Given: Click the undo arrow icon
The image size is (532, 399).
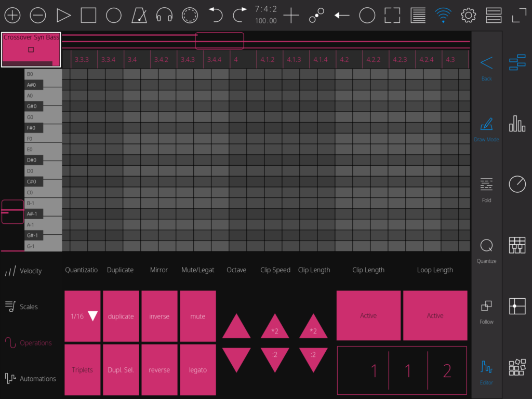Looking at the screenshot, I should click(x=215, y=16).
